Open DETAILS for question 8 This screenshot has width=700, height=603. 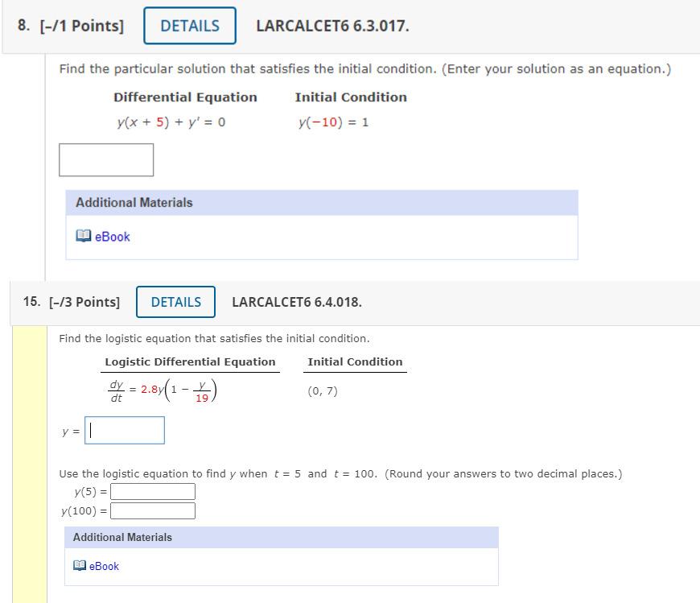click(190, 25)
